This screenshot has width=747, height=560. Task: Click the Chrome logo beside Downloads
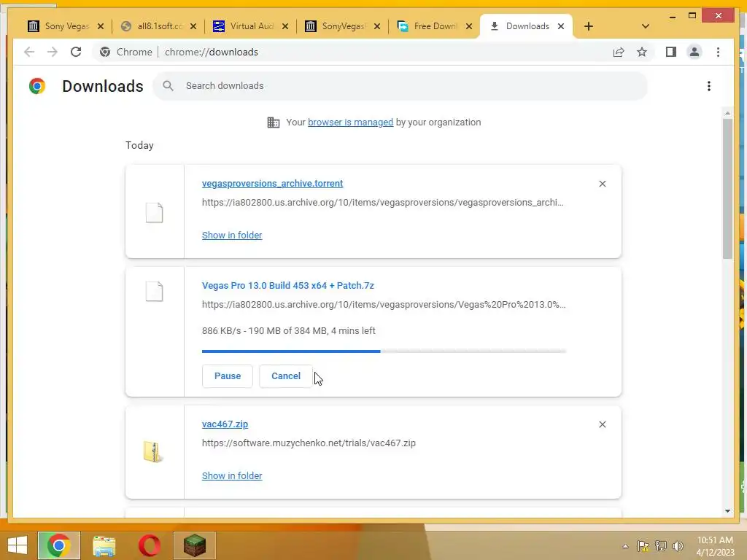point(37,86)
